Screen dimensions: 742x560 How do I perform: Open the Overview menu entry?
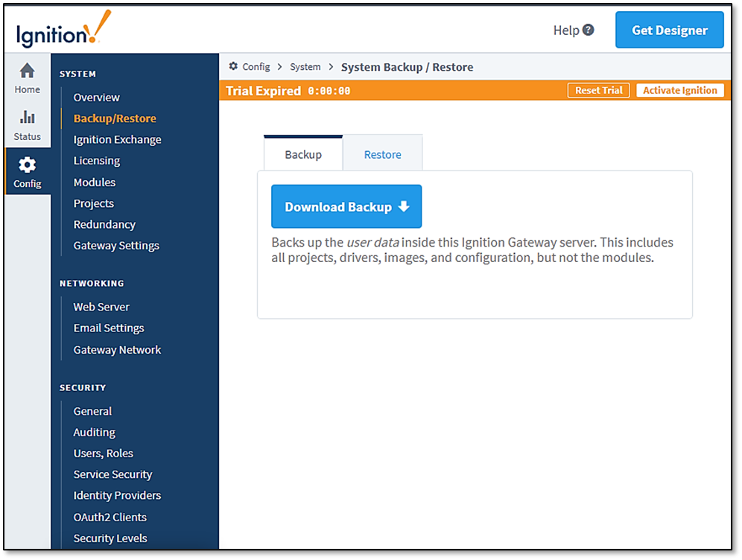pos(97,98)
